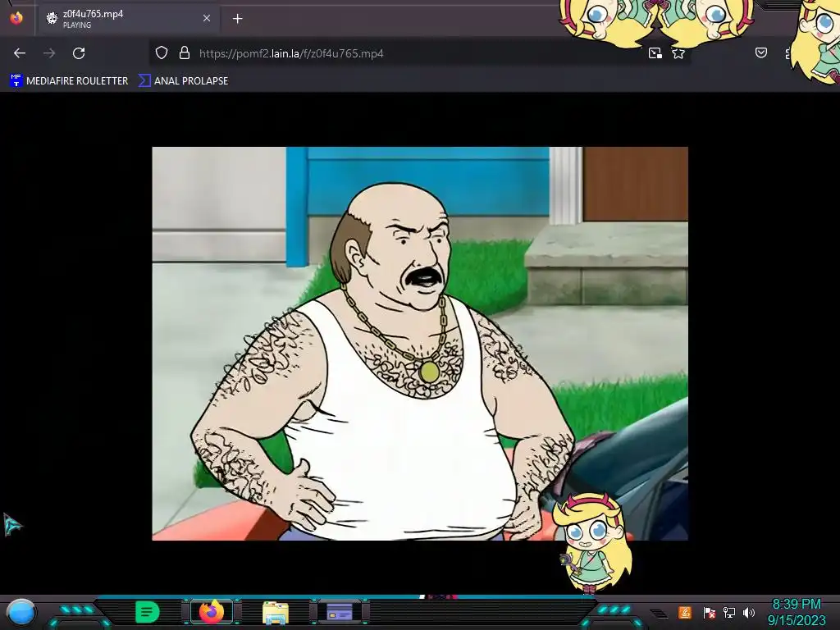The width and height of the screenshot is (840, 630).
Task: Open the purple window app on the taskbar
Action: pos(340,611)
